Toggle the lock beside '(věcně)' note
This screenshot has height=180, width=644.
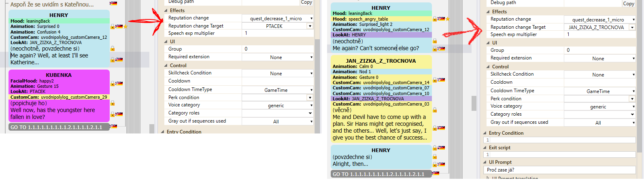pos(435,110)
